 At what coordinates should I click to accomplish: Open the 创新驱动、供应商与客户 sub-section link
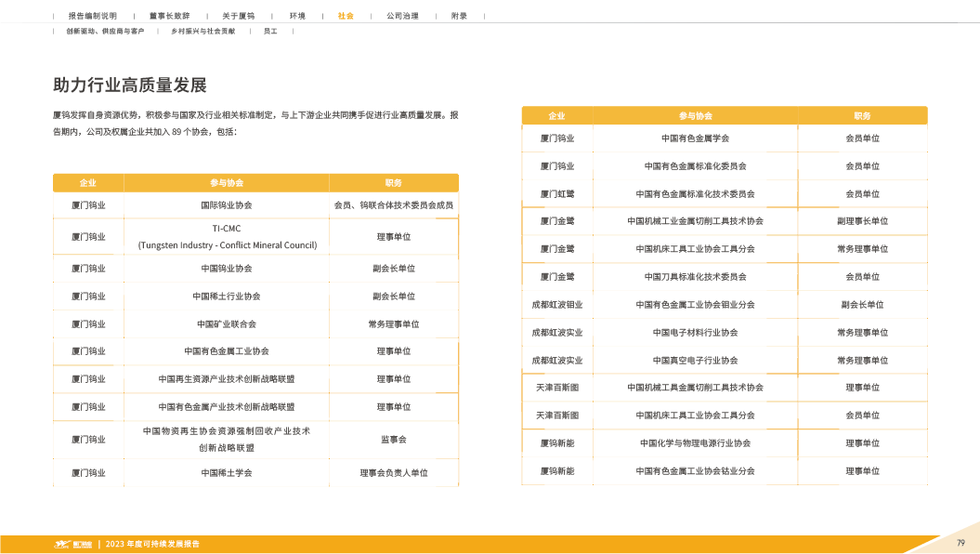click(105, 32)
